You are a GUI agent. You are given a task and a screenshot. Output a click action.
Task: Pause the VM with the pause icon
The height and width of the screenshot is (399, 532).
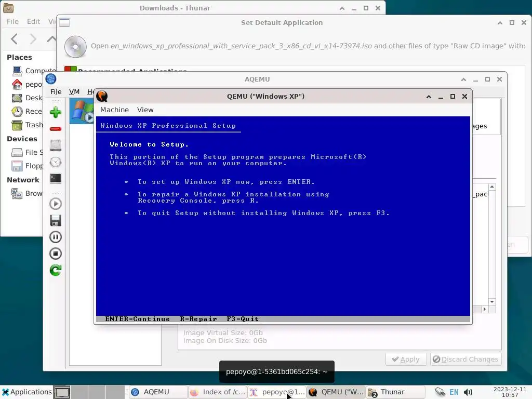click(55, 237)
